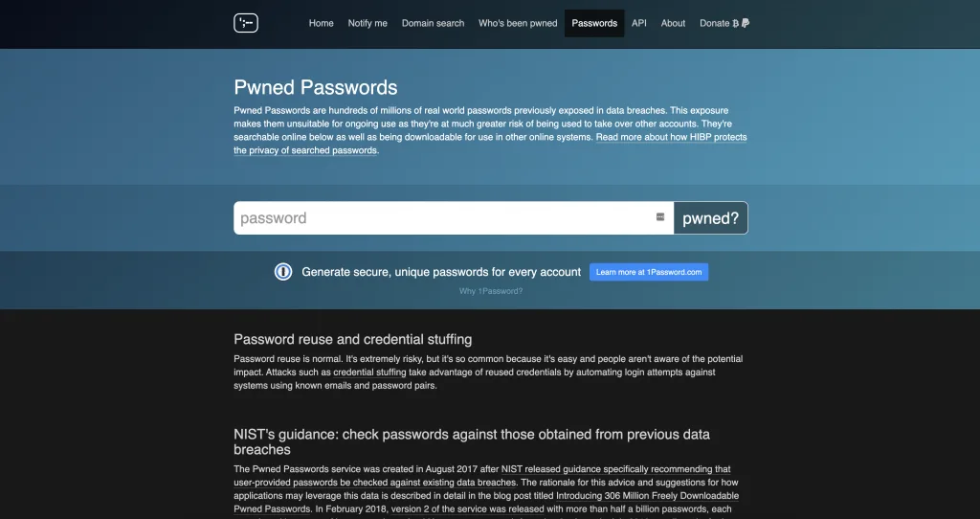Screen dimensions: 980x519
Task: Click the Bitcoin icon beside Donate
Action: pyautogui.click(x=735, y=23)
